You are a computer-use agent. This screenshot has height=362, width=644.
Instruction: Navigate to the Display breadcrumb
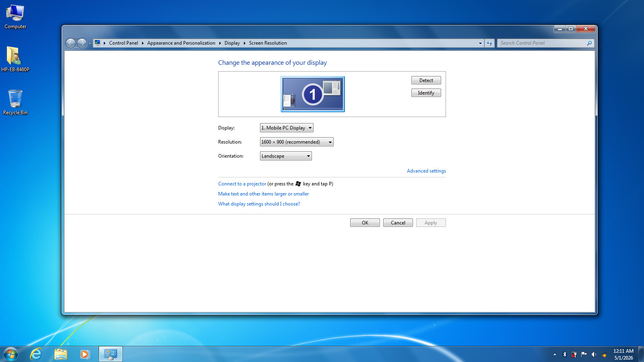pos(232,43)
